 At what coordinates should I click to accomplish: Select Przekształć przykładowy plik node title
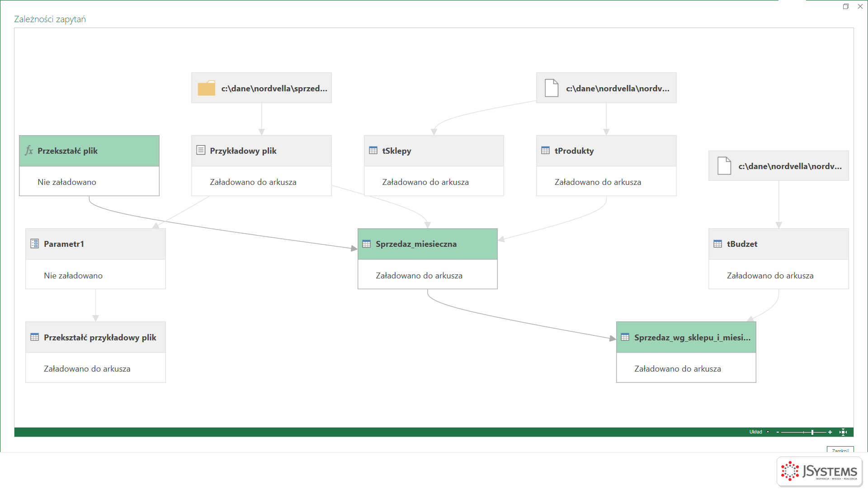[100, 338]
